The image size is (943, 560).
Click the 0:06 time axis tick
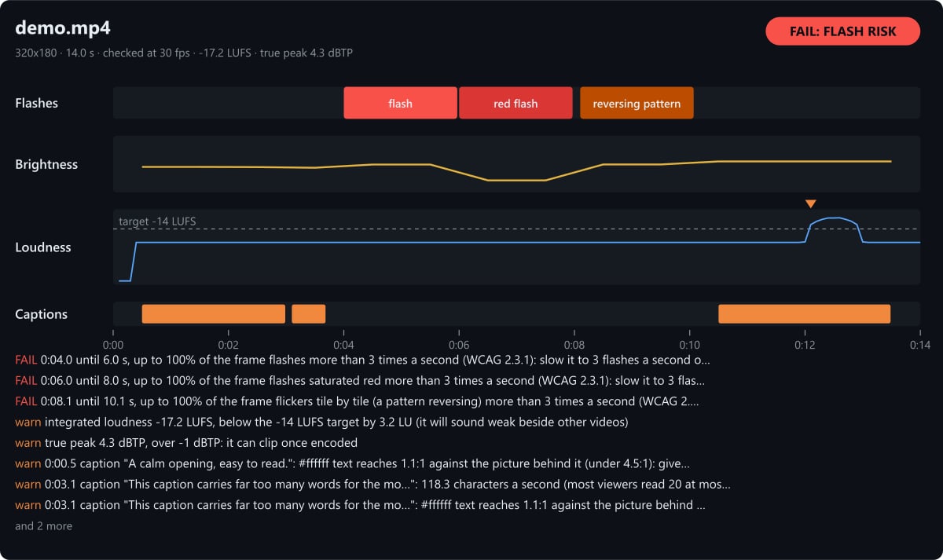coord(459,345)
